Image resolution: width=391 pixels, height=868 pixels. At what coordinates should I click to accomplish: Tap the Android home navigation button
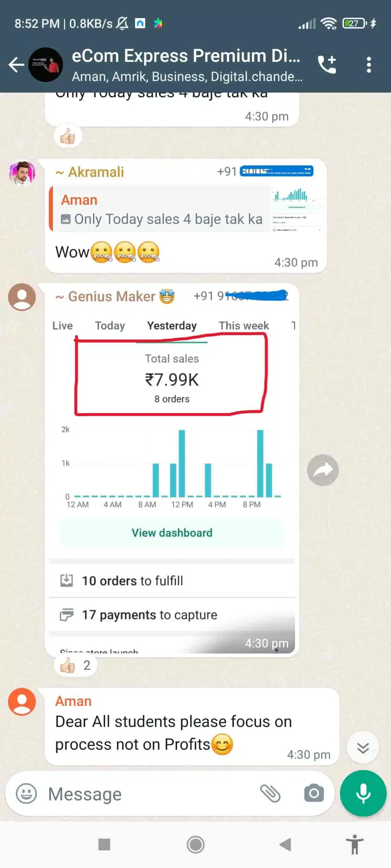[195, 845]
